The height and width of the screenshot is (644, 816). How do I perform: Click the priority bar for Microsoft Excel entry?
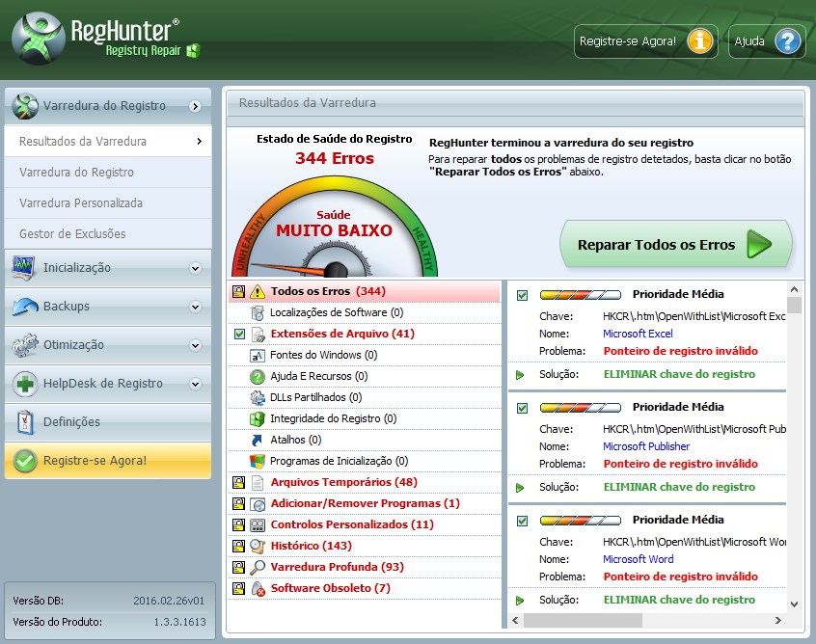click(x=581, y=295)
